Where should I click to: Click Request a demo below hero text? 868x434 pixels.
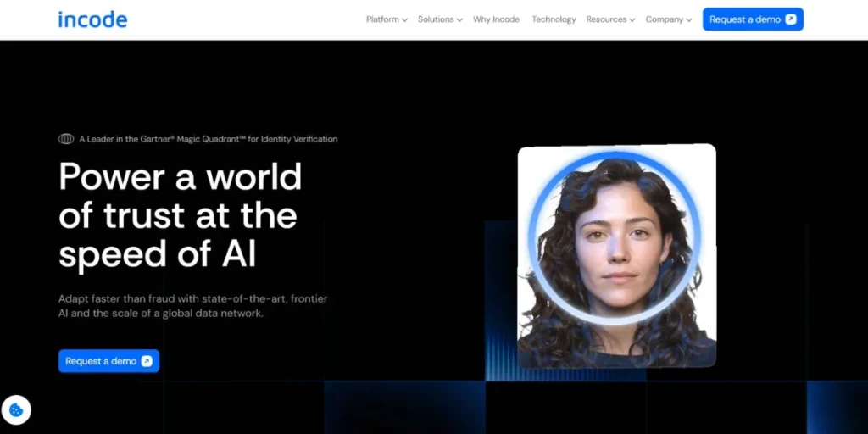click(108, 361)
